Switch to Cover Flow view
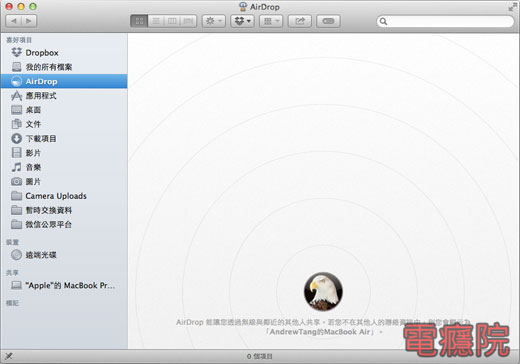The width and height of the screenshot is (520, 364). (188, 21)
